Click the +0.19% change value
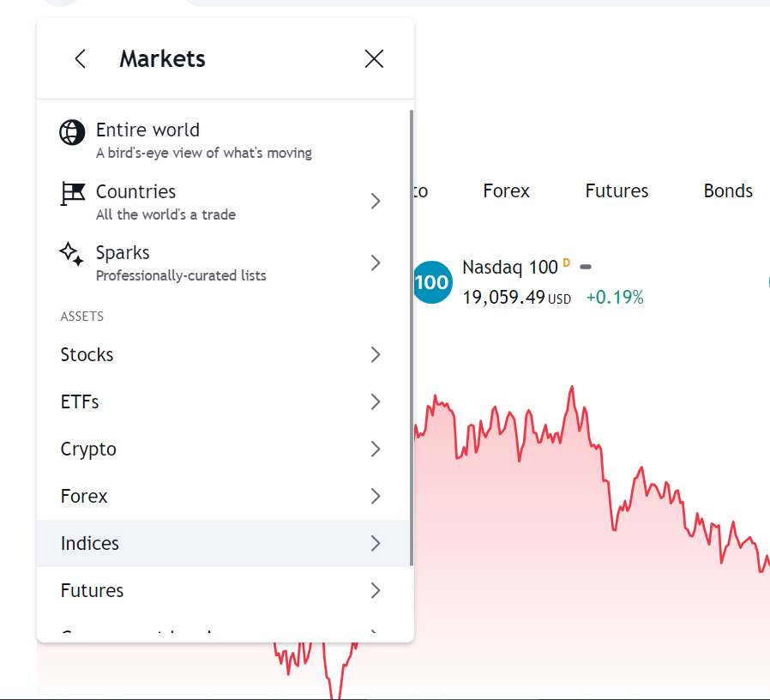770x700 pixels. 615,297
